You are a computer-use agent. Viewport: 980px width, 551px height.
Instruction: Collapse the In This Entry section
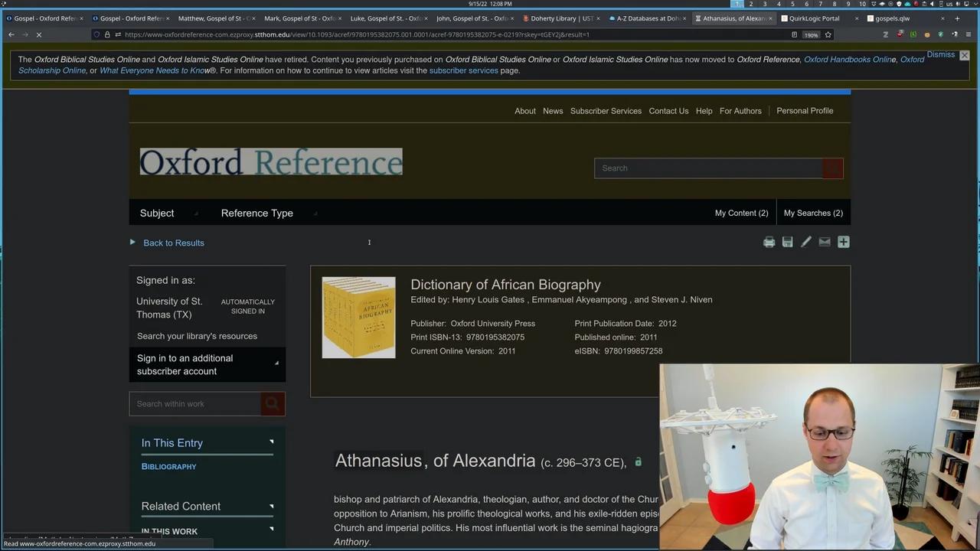[271, 442]
